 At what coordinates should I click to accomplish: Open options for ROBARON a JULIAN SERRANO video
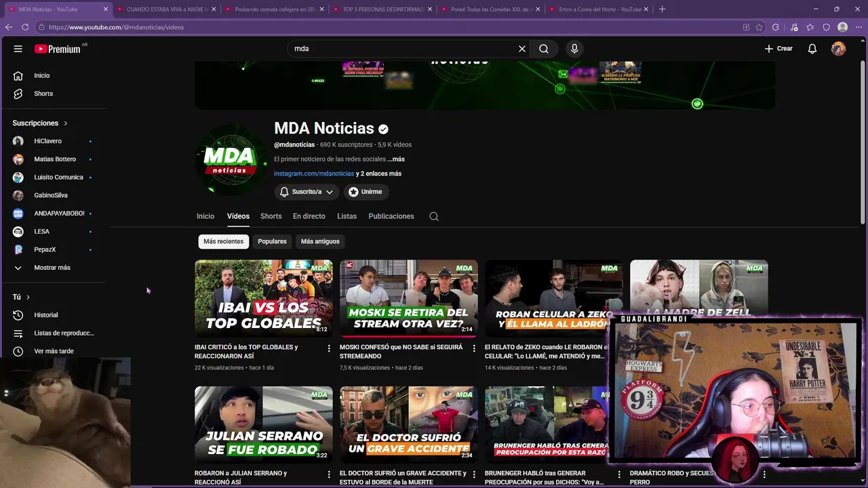(x=329, y=474)
